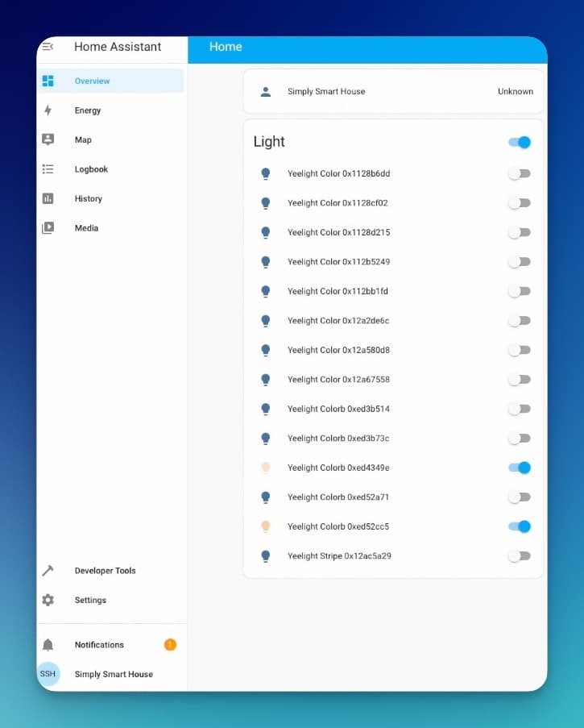Click bulb icon for Yeelight Colorb 0xed3b514
The image size is (584, 728).
point(266,409)
